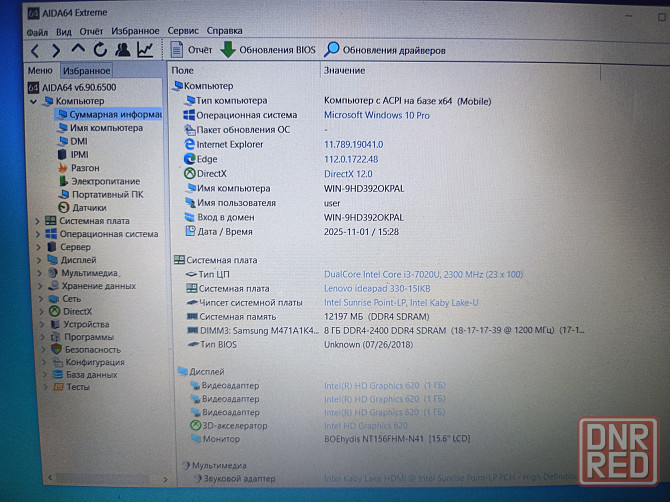
Task: Select the Монитор BOEhydis NT156FHM-N41 row
Action: (330, 439)
